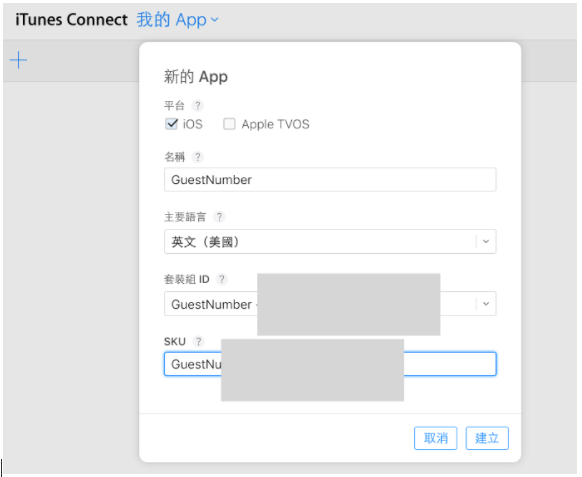Viewport: 582px width, 477px height.
Task: Open help question mark beside SKU
Action: coord(199,342)
